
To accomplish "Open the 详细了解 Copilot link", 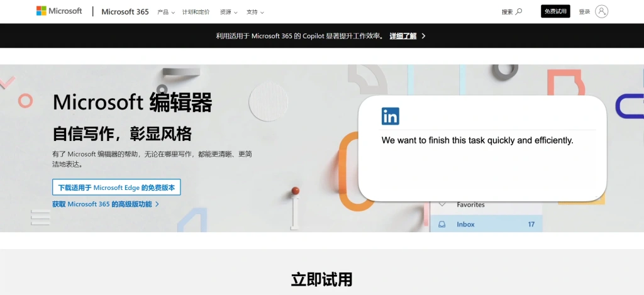I will click(x=403, y=36).
